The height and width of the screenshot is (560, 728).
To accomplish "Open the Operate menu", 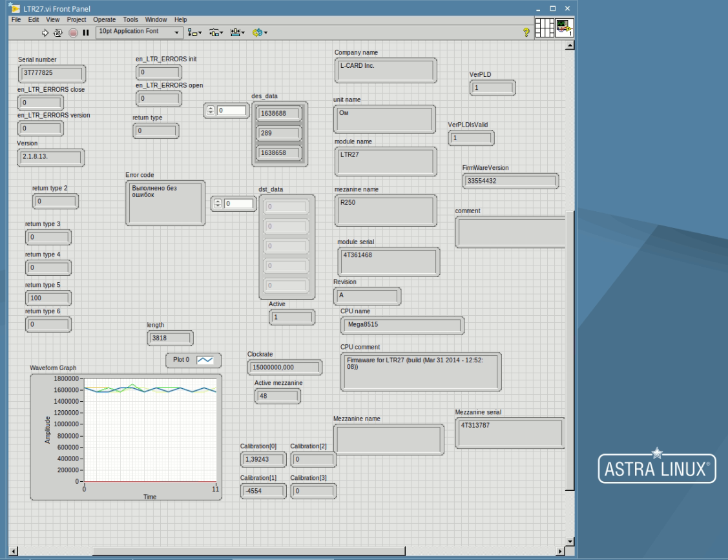I will pyautogui.click(x=104, y=19).
